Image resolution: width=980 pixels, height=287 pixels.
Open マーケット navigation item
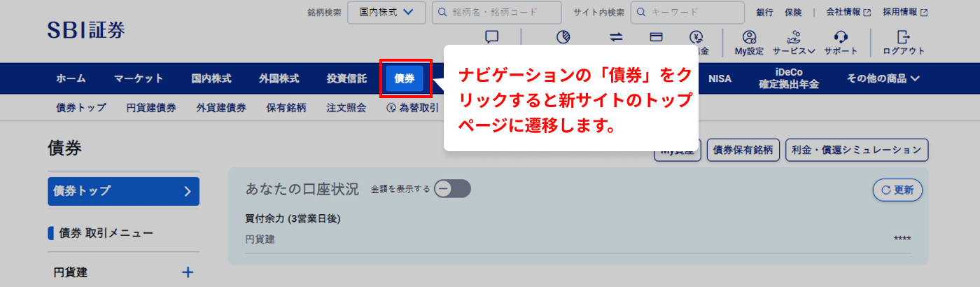click(139, 78)
